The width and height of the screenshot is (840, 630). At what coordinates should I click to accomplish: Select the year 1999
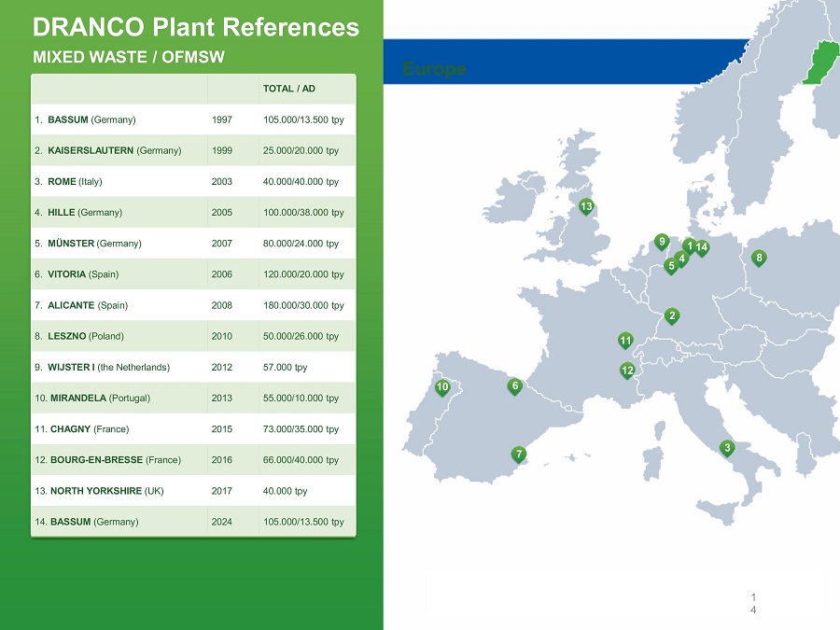click(222, 150)
